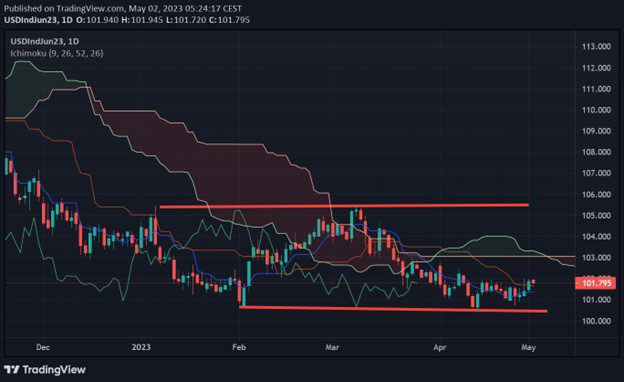Click the USDIndJun23, 1D symbol in top header

coord(38,20)
